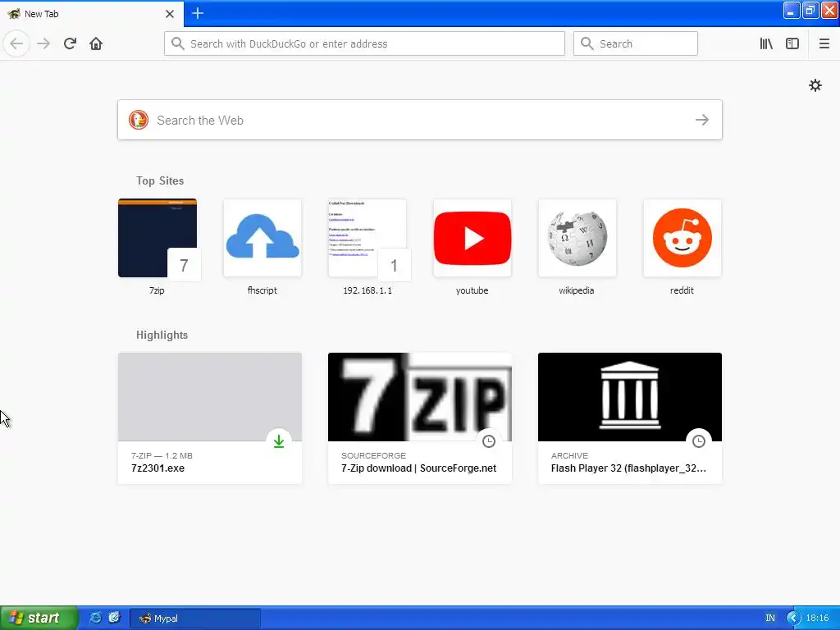The image size is (840, 630).
Task: Expand hidden tray icons arrow
Action: [x=793, y=619]
